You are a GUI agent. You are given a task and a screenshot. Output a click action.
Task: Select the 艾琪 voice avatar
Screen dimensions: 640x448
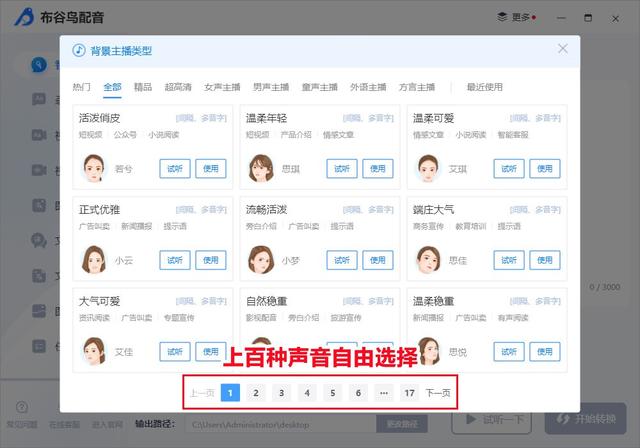428,168
